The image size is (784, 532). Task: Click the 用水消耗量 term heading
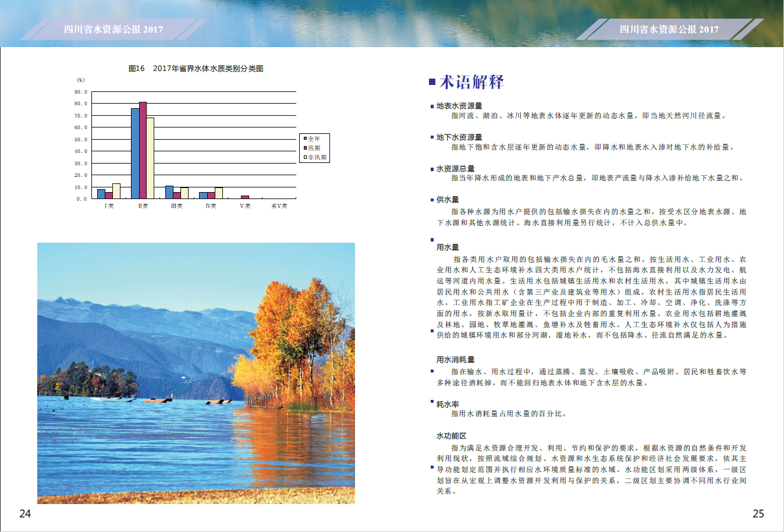[455, 360]
